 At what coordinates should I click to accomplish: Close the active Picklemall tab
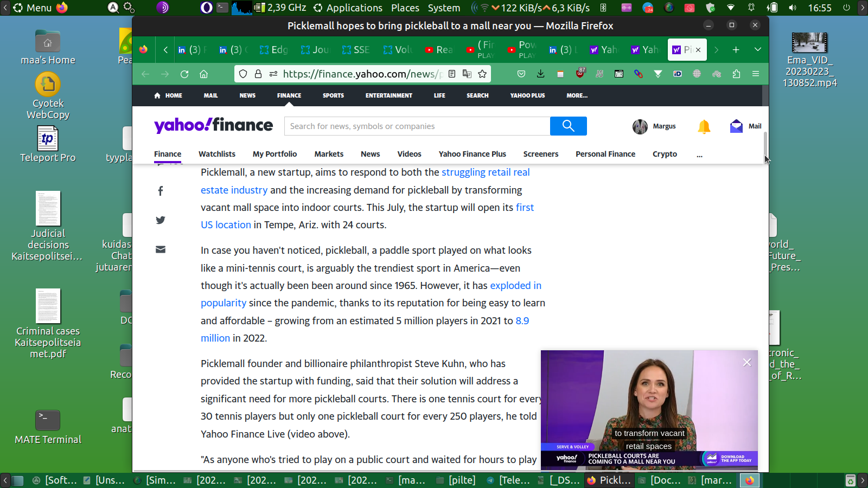pyautogui.click(x=698, y=50)
